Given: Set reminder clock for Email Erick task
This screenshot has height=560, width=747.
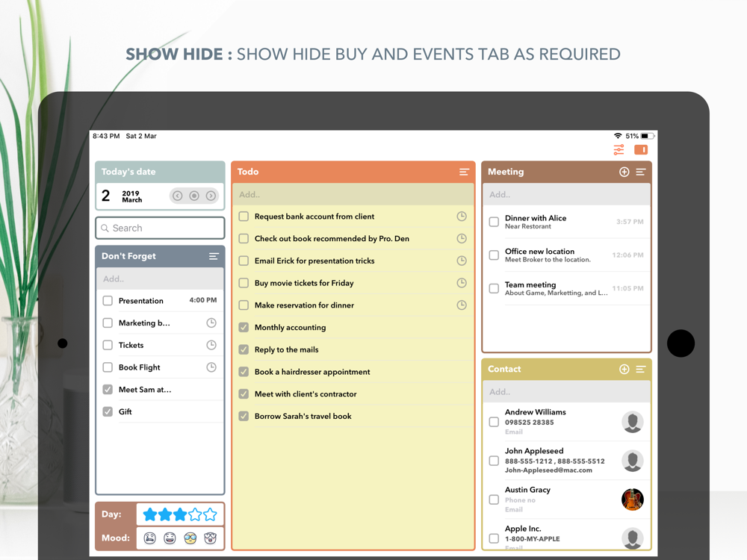Looking at the screenshot, I should point(462,261).
